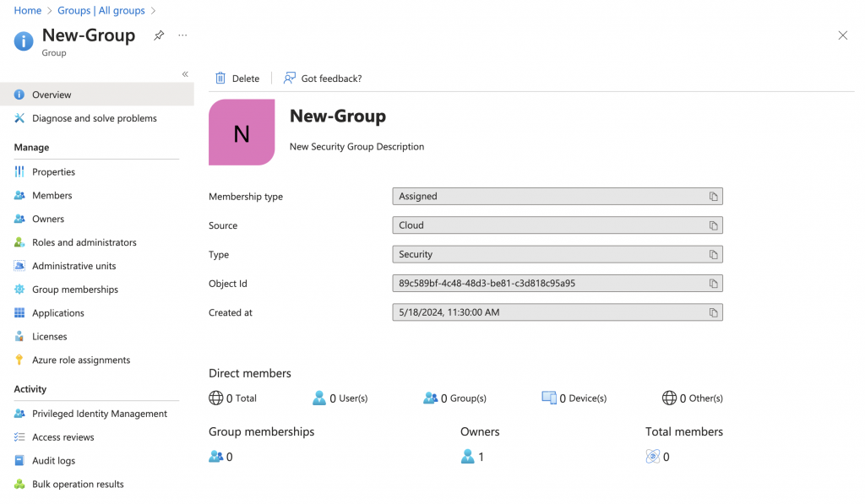Copy the Object Id value
Screen dimensions: 865x504
[713, 284]
